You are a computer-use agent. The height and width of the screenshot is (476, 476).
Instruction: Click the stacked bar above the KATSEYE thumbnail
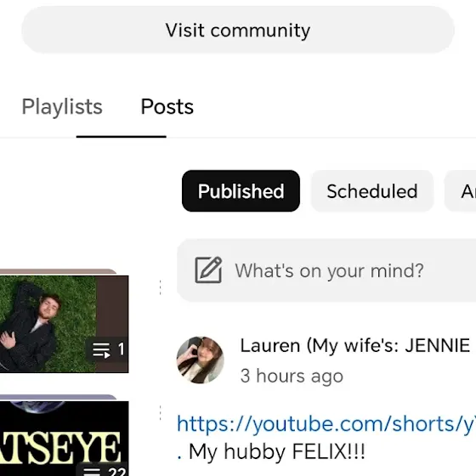click(x=59, y=397)
